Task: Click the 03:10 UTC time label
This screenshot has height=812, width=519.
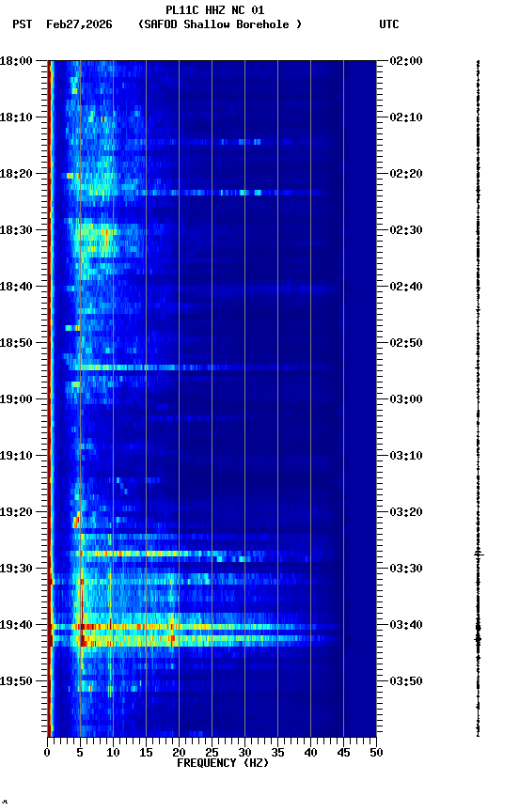Action: click(406, 456)
